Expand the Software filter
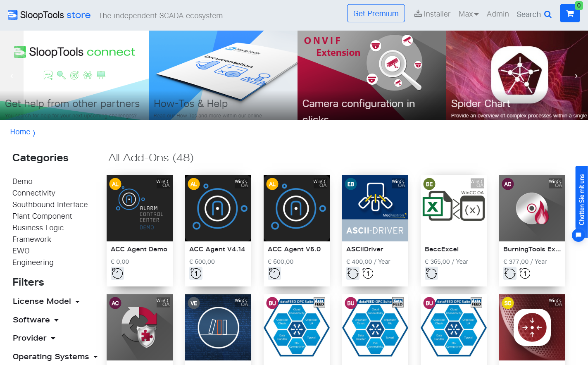The image size is (588, 365). (x=36, y=320)
